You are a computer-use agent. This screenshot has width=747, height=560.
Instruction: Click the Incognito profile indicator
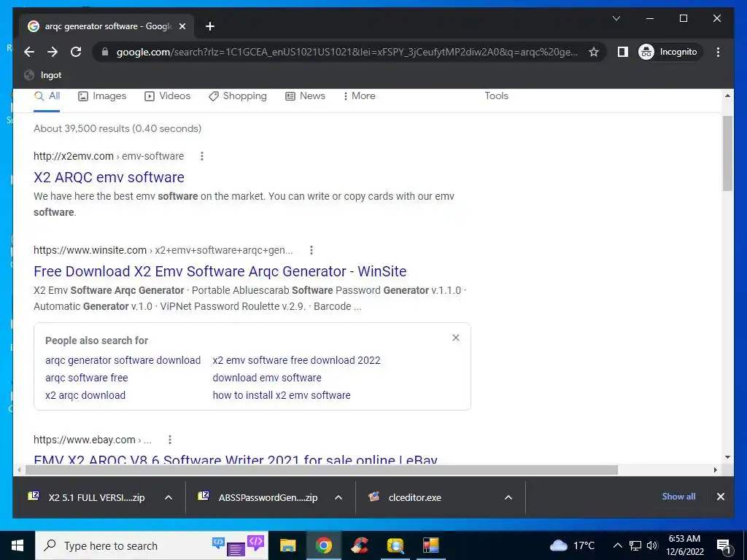(668, 52)
